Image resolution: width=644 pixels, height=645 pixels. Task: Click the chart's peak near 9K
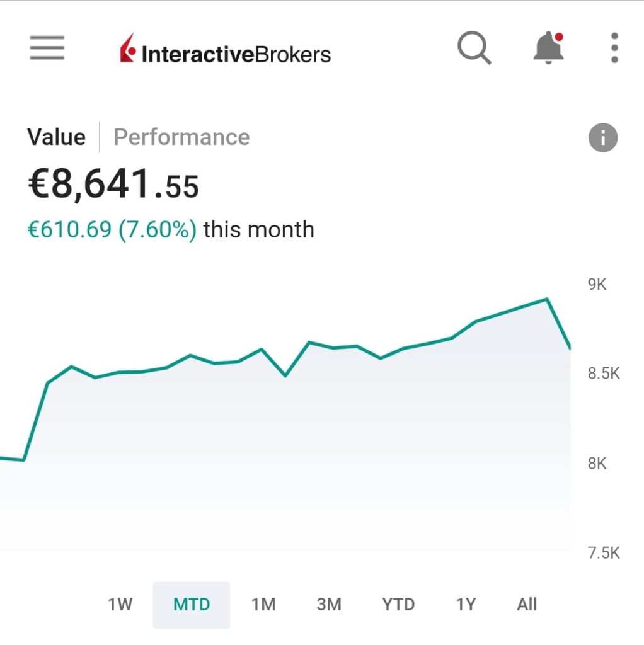tap(546, 299)
